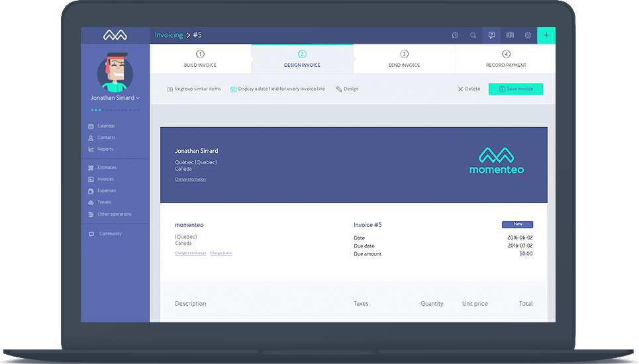Click the user avatar picture
This screenshot has height=364, width=639.
[115, 71]
